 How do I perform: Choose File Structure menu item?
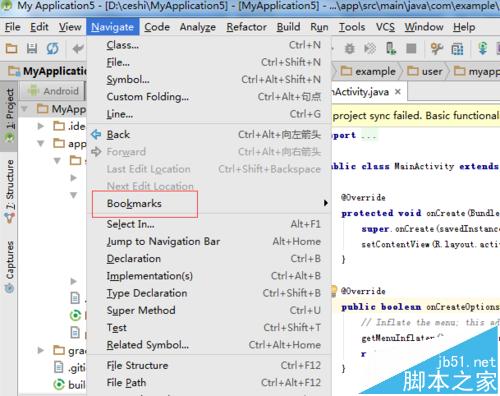tap(209, 366)
